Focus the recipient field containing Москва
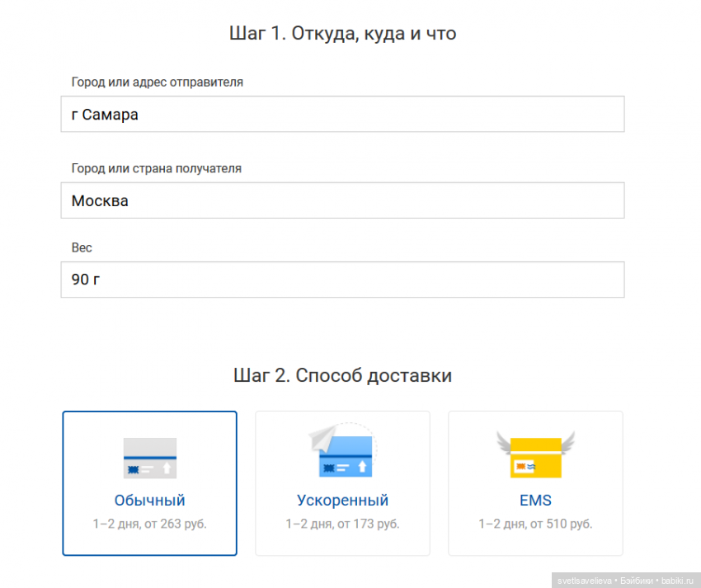This screenshot has width=701, height=588. point(341,200)
